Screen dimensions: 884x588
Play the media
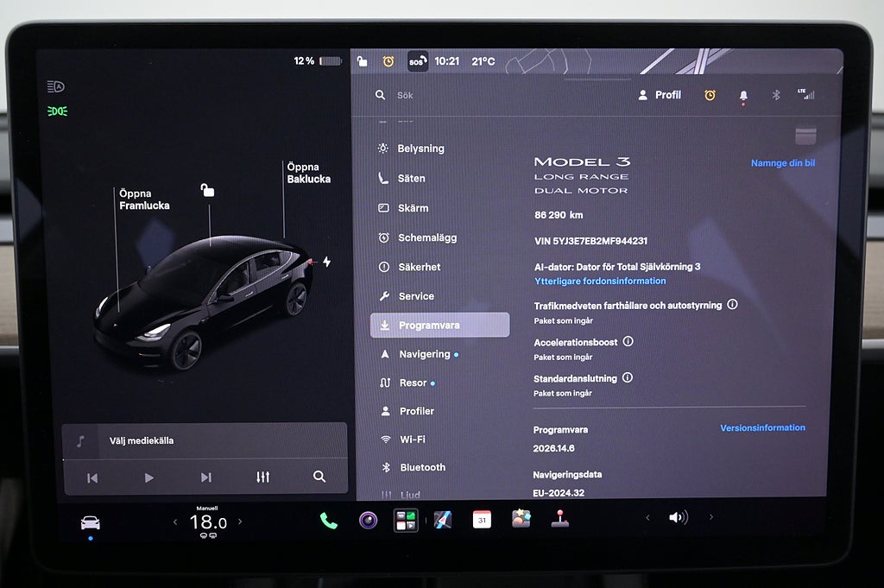click(148, 477)
